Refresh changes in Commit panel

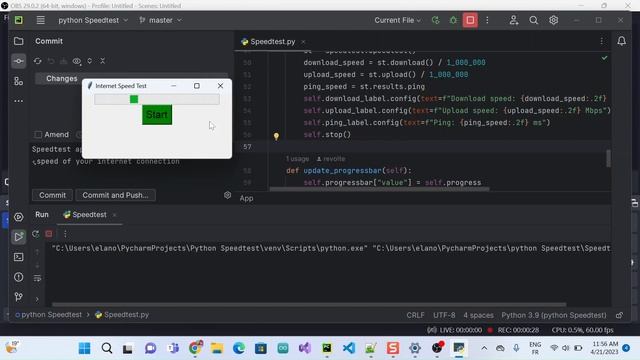[38, 61]
